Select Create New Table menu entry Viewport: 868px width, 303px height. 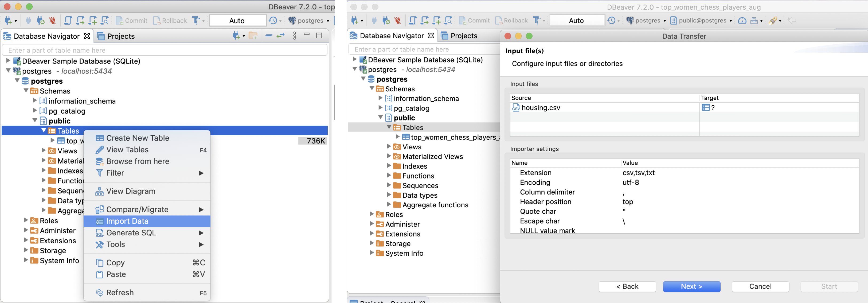(x=137, y=138)
